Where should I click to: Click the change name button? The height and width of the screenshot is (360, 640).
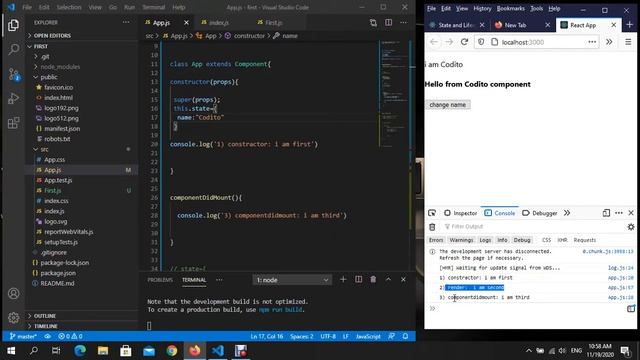pos(448,104)
